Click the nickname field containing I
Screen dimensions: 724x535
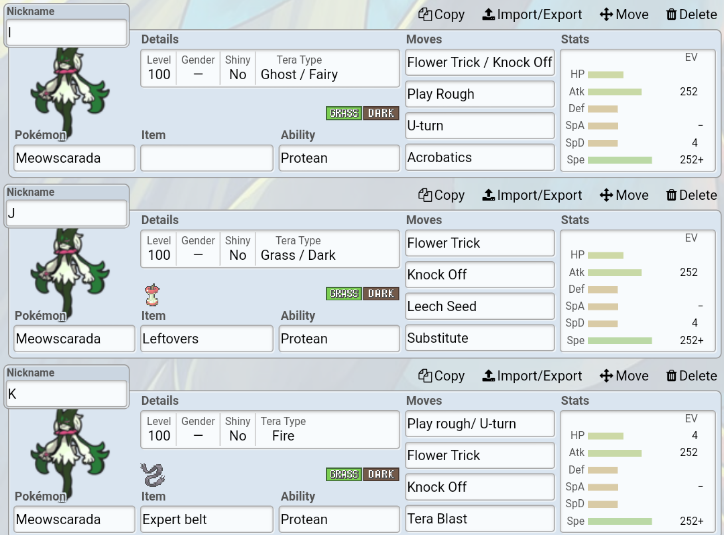pyautogui.click(x=66, y=32)
